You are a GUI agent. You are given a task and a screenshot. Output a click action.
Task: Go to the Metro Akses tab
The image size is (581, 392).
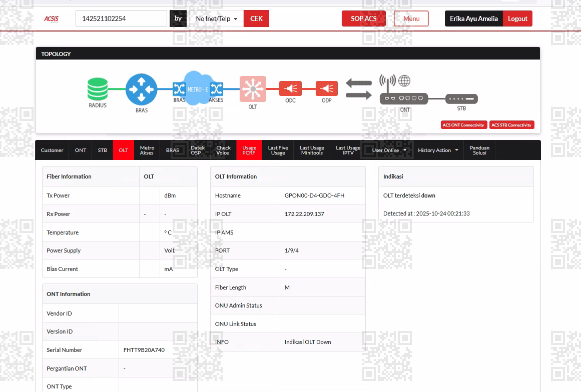pos(147,150)
